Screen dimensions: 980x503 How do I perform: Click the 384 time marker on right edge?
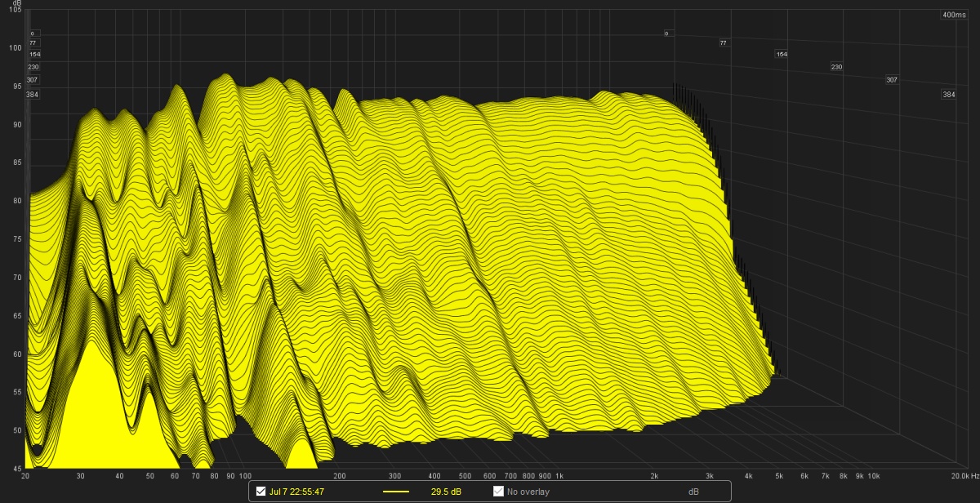(x=949, y=95)
